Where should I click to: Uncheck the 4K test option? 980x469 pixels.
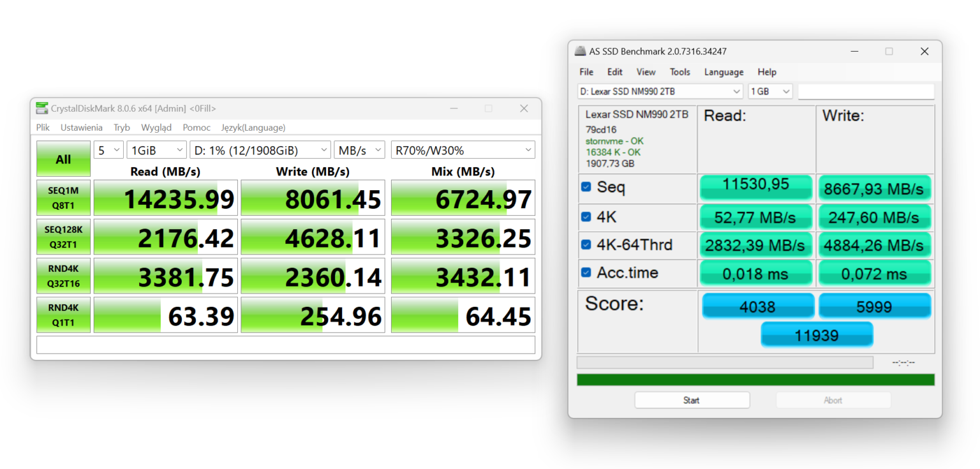click(x=586, y=216)
